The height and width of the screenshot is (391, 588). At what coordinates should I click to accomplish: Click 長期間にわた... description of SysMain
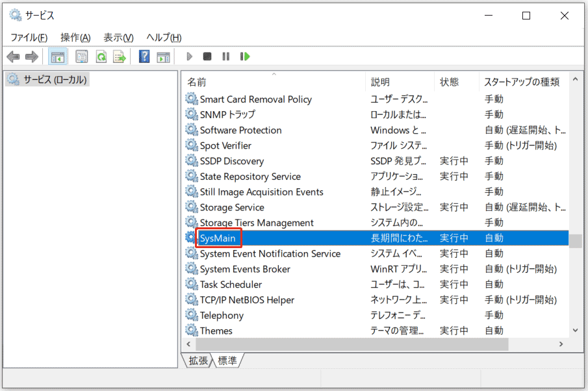(x=399, y=238)
